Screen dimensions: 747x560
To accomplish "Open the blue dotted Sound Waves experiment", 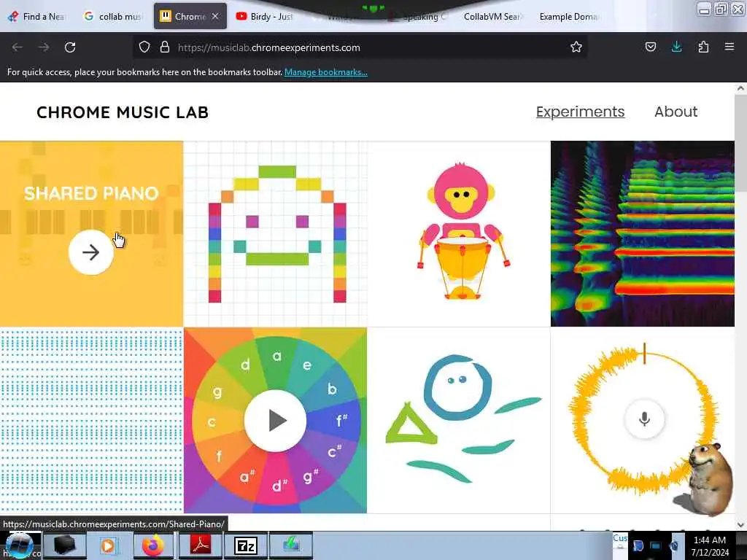I will 91,421.
